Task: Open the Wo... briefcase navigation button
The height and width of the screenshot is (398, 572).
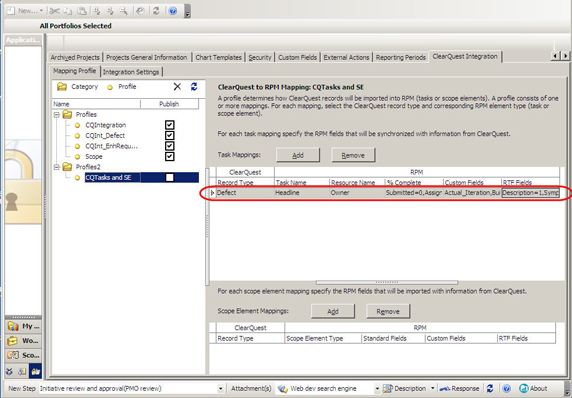Action: (x=23, y=341)
